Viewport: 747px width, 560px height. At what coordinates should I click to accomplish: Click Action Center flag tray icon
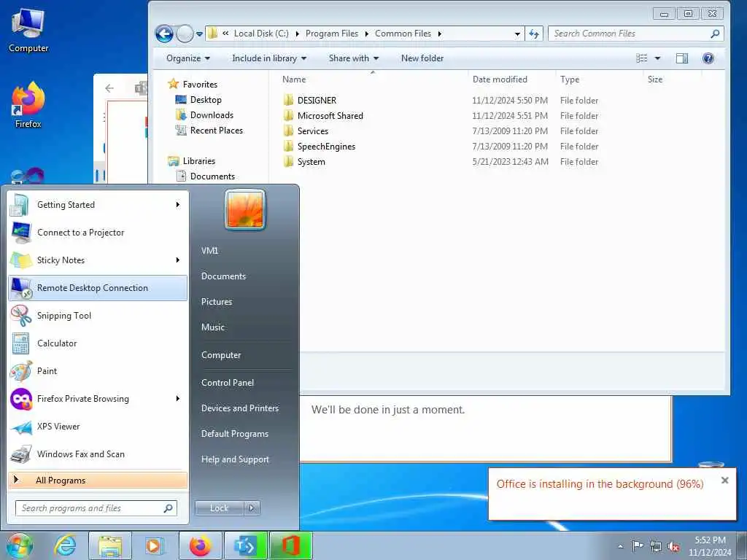coord(638,545)
